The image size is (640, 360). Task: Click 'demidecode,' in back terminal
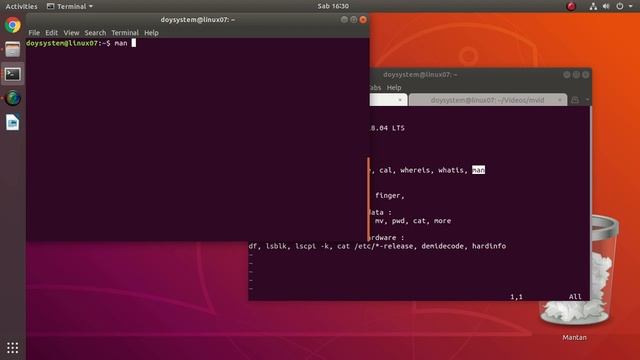point(444,246)
